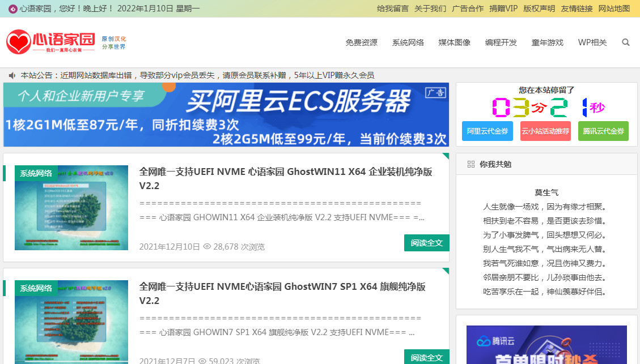Click the 你我共勉 widget heading
This screenshot has width=640, height=364.
coord(495,164)
